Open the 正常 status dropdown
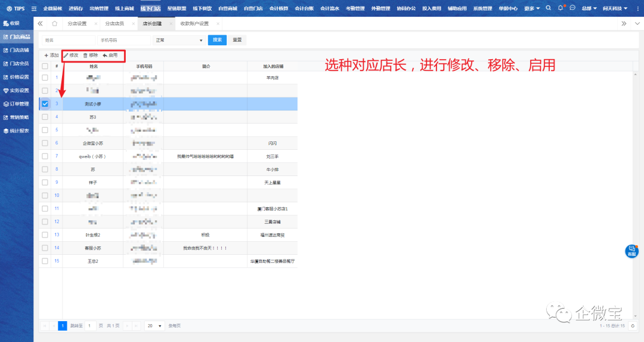Screen dimensions: 644x342 coord(179,40)
